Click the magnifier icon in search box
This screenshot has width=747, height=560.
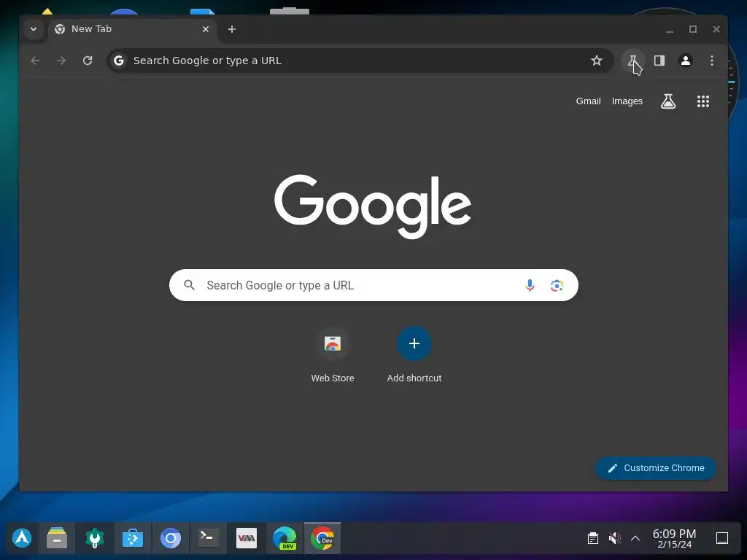point(189,285)
